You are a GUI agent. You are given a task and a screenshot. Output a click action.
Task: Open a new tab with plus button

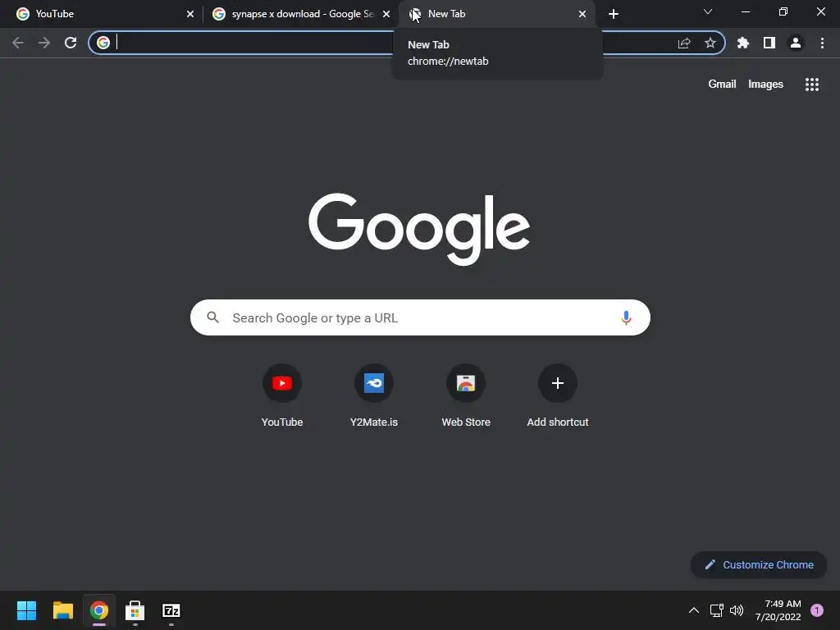point(614,14)
